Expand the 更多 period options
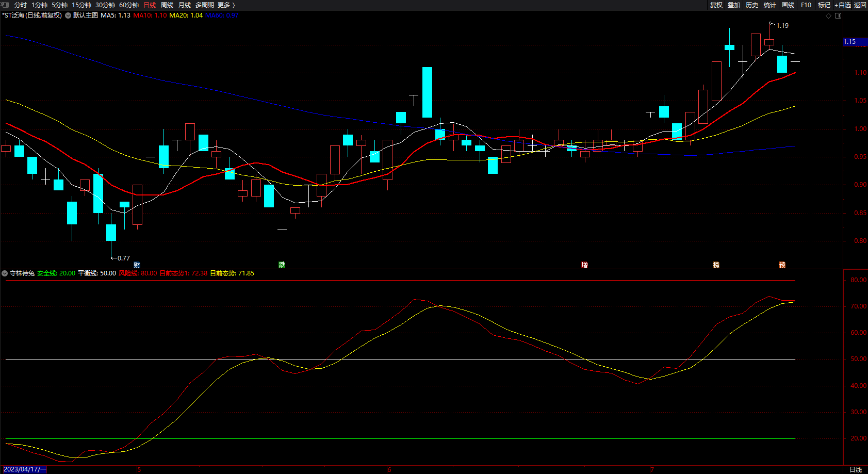The height and width of the screenshot is (474, 868). pyautogui.click(x=226, y=5)
